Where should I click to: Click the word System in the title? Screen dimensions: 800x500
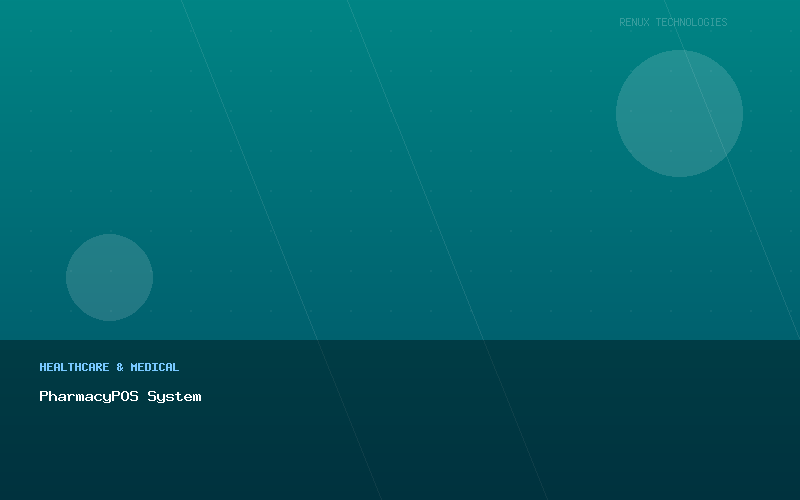(174, 396)
